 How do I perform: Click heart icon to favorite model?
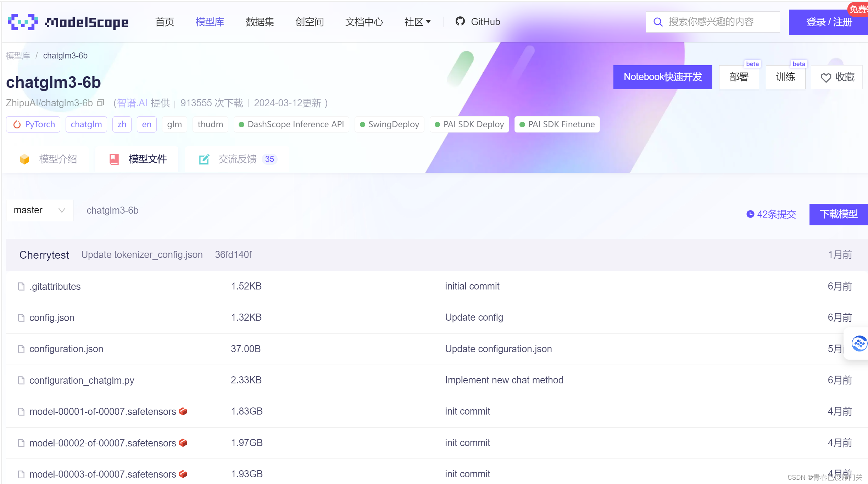(826, 78)
